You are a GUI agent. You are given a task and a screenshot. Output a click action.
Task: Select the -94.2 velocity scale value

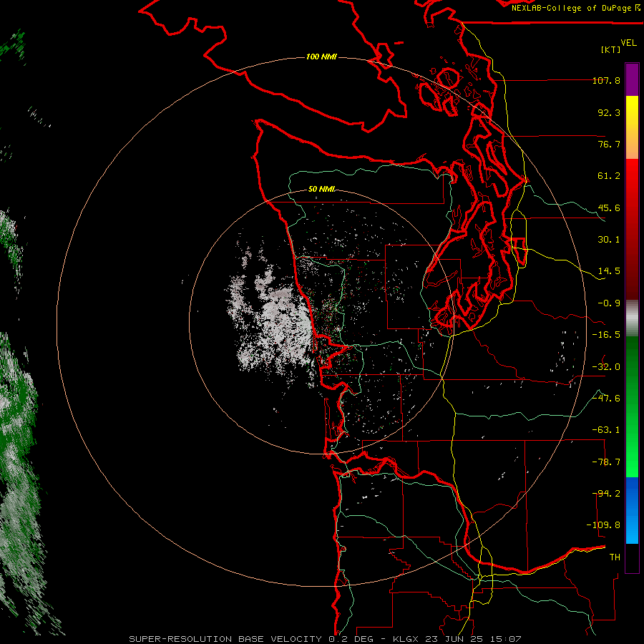click(x=606, y=494)
